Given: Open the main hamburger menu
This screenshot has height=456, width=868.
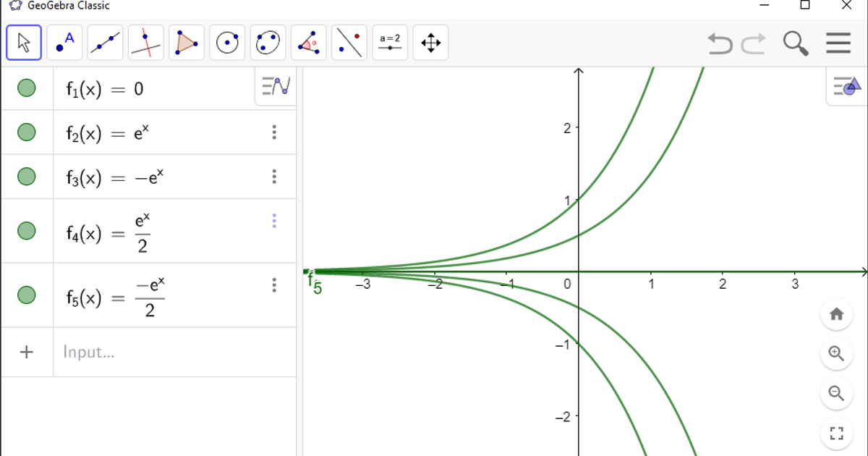Looking at the screenshot, I should pos(838,43).
